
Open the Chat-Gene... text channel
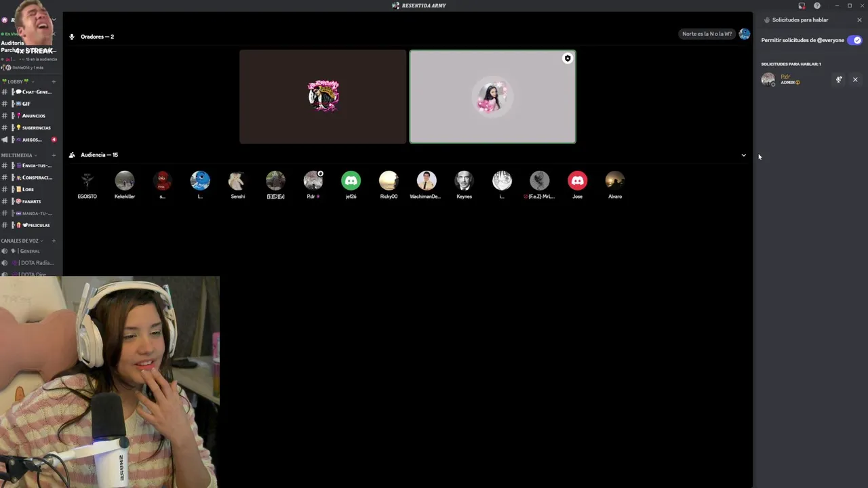[x=30, y=91]
